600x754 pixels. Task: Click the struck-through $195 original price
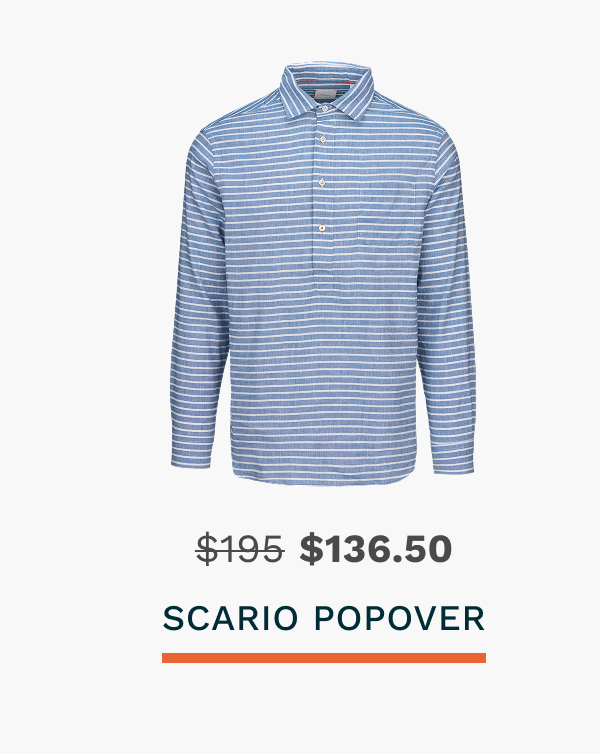(x=240, y=549)
